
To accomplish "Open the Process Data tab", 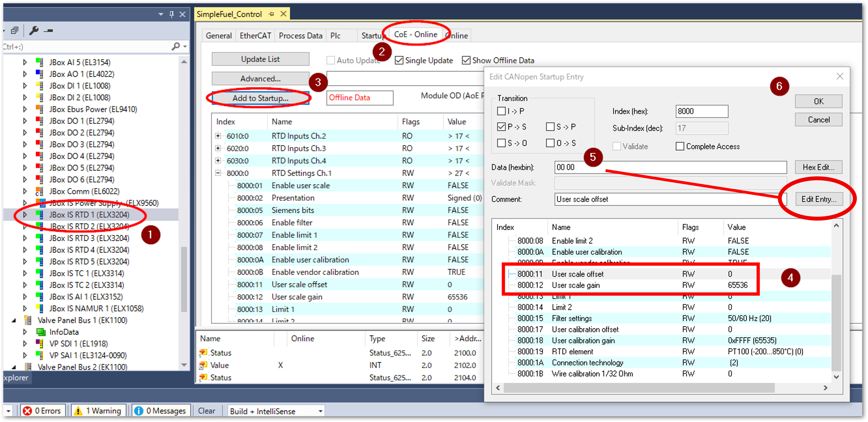I will point(301,36).
